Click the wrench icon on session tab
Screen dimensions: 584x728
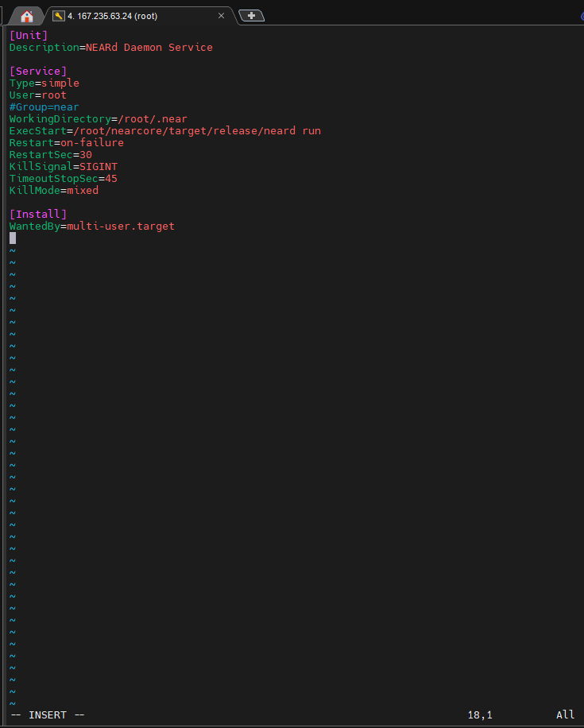[x=59, y=16]
